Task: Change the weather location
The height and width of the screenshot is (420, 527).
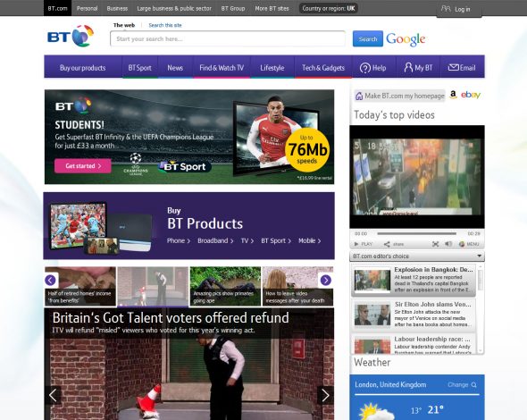Action: pyautogui.click(x=462, y=384)
